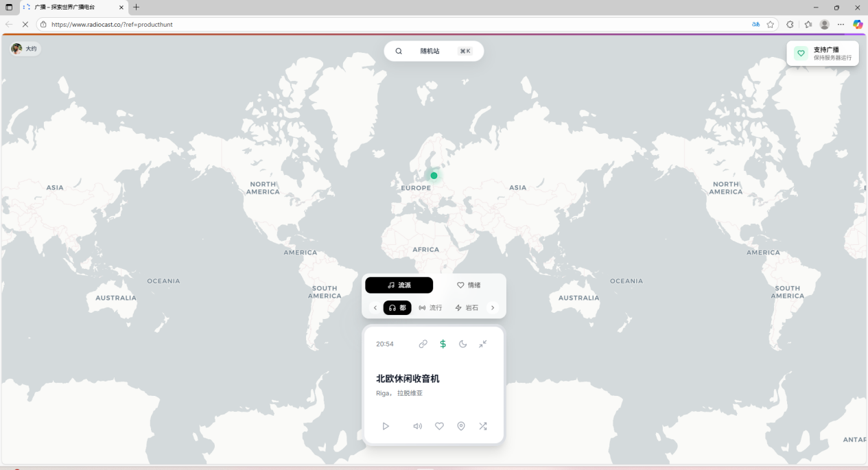Open the browser settings and more menu
Image resolution: width=868 pixels, height=470 pixels.
tap(841, 24)
